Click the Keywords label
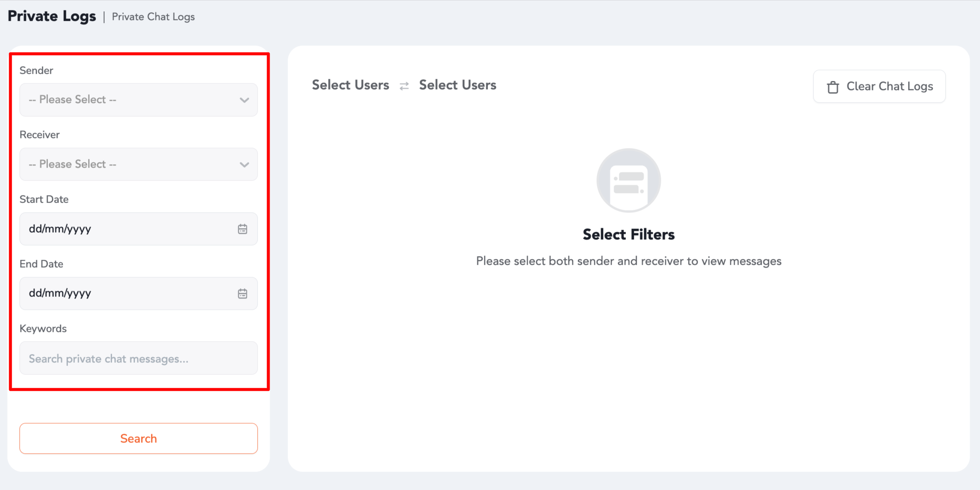Viewport: 980px width, 490px height. (43, 329)
